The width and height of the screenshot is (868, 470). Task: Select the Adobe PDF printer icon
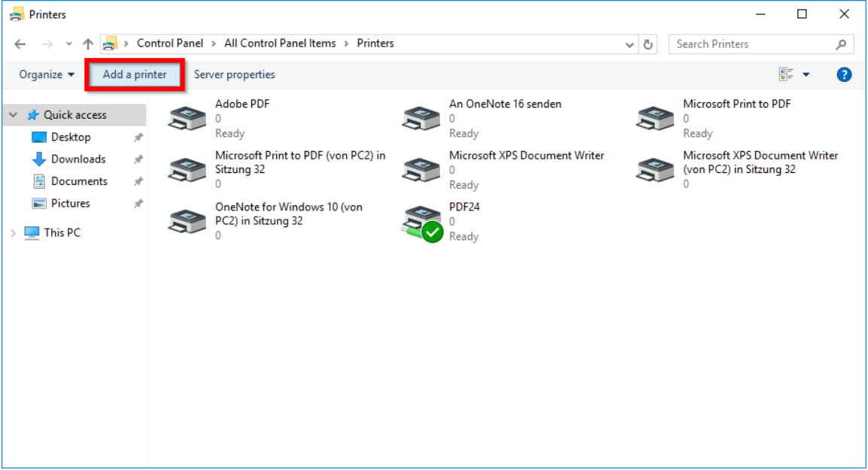pos(187,118)
